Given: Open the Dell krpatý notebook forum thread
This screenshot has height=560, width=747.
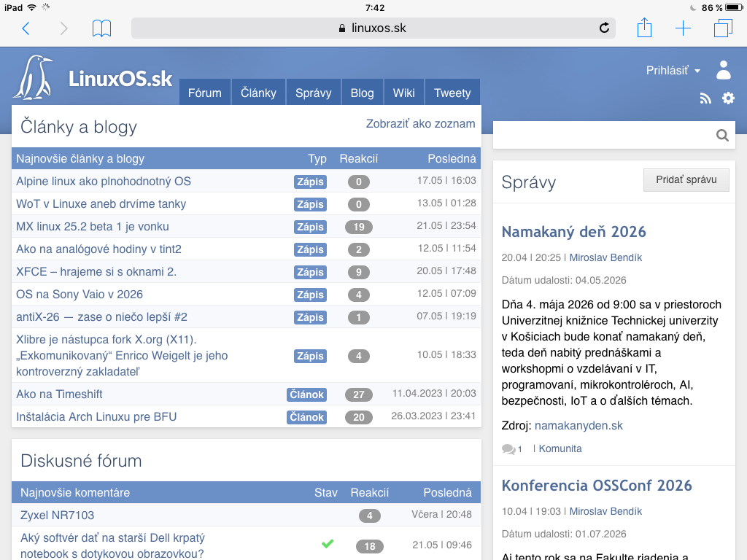Looking at the screenshot, I should pos(112,545).
